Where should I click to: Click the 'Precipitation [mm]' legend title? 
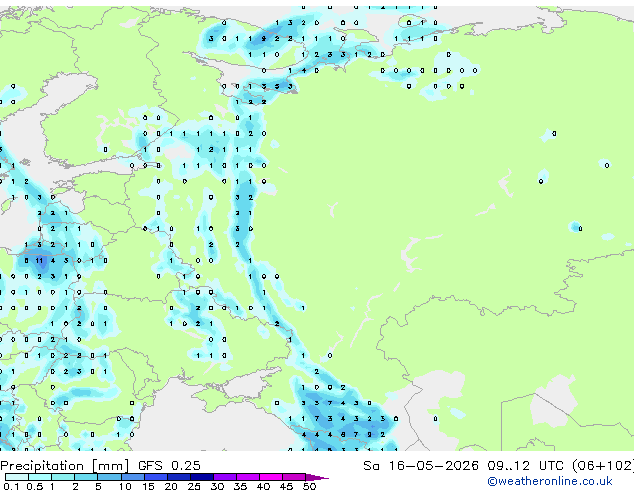pos(64,466)
